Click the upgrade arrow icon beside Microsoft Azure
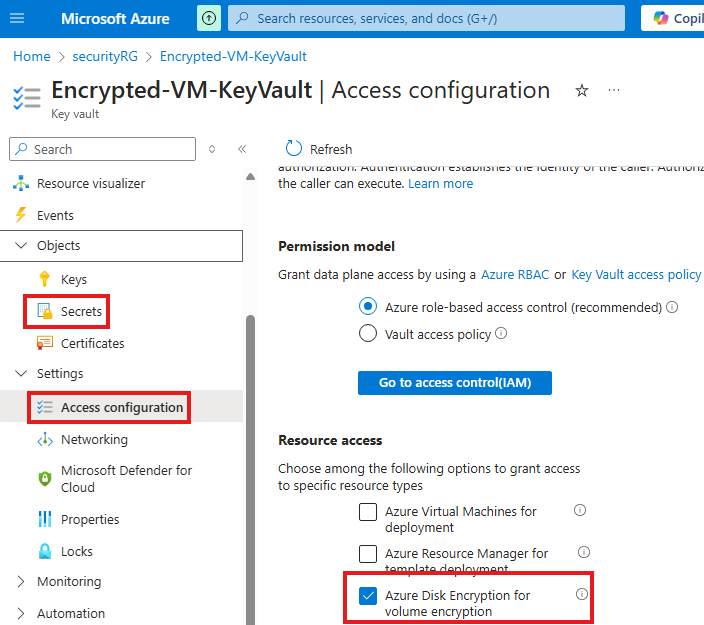704x625 pixels. coord(209,18)
